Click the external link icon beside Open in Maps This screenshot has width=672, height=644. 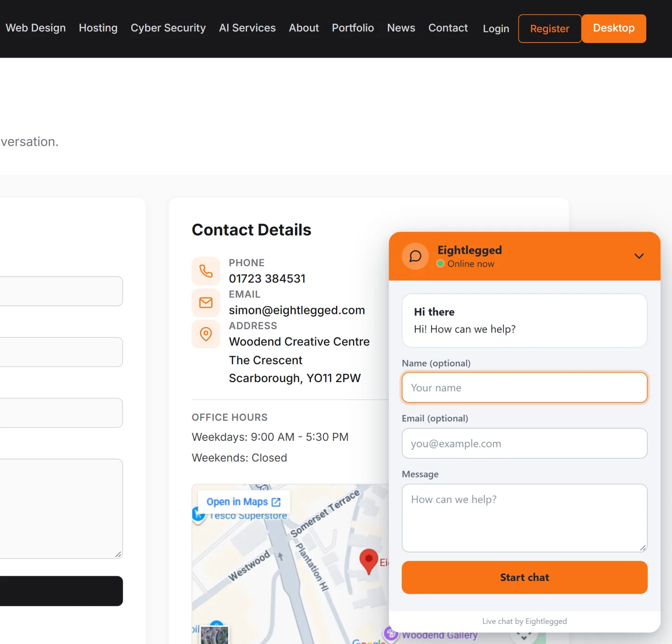(x=276, y=502)
